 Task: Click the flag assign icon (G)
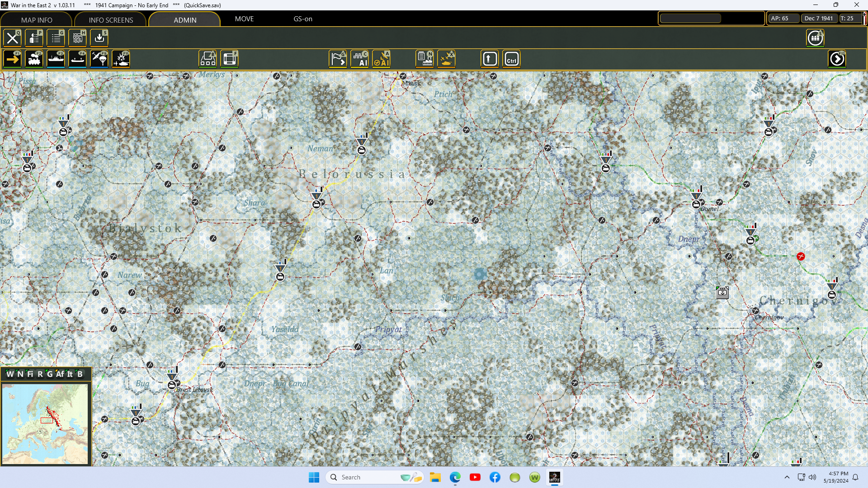point(338,59)
